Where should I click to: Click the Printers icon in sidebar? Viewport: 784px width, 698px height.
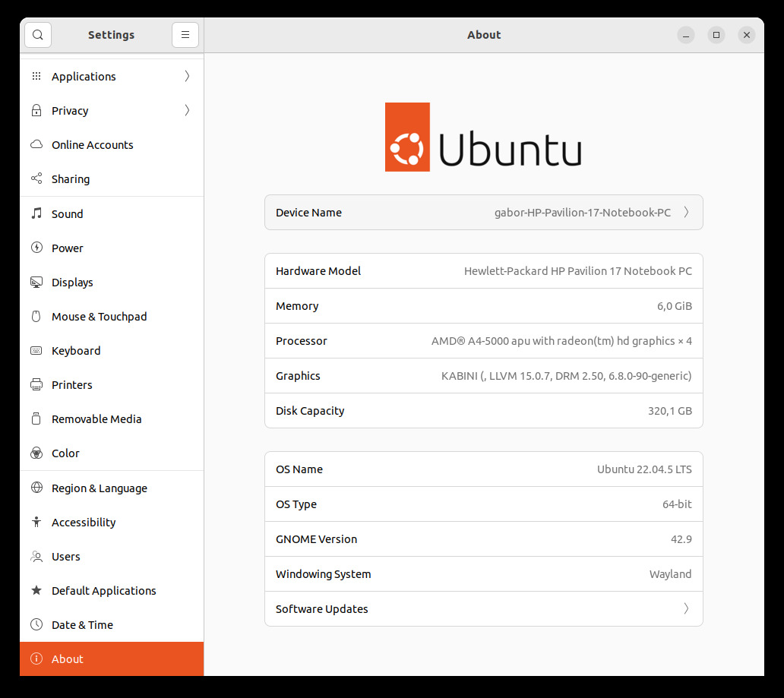coord(36,384)
